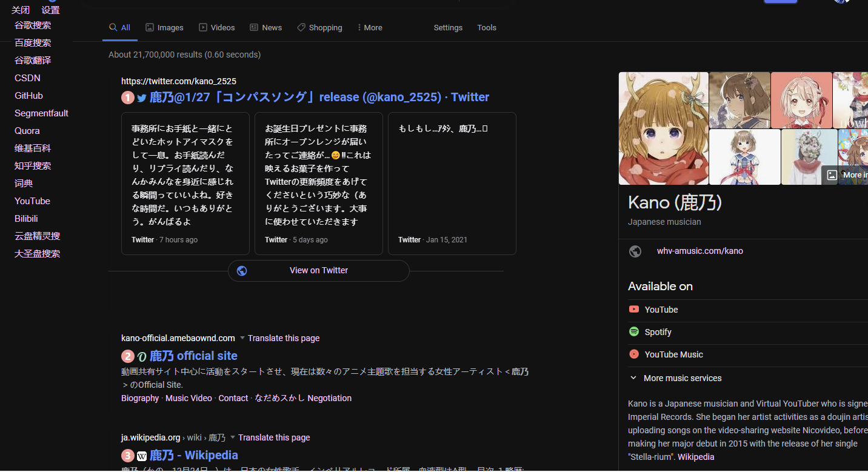Select 词典 in sidebar
Screen dimensions: 868x472
24,184
